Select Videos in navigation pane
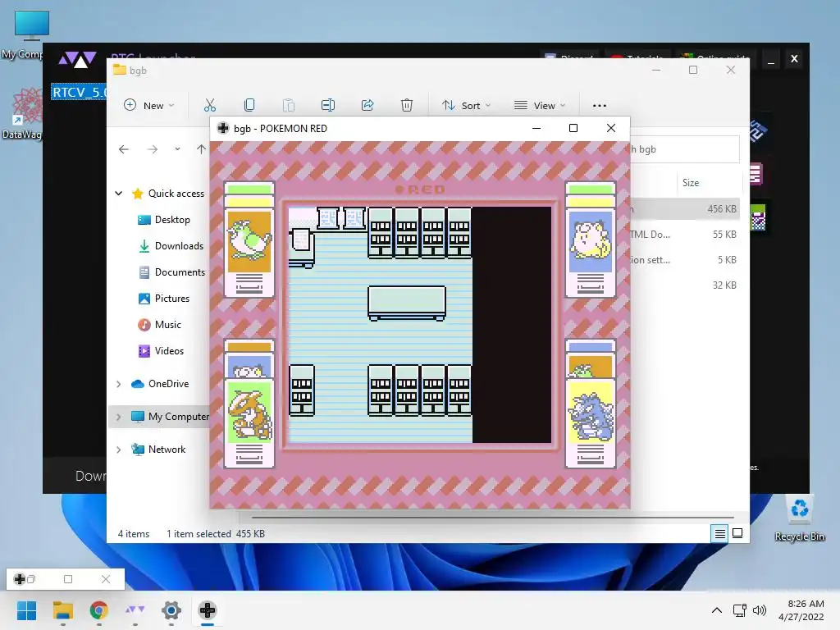Viewport: 840px width, 630px height. click(x=162, y=351)
